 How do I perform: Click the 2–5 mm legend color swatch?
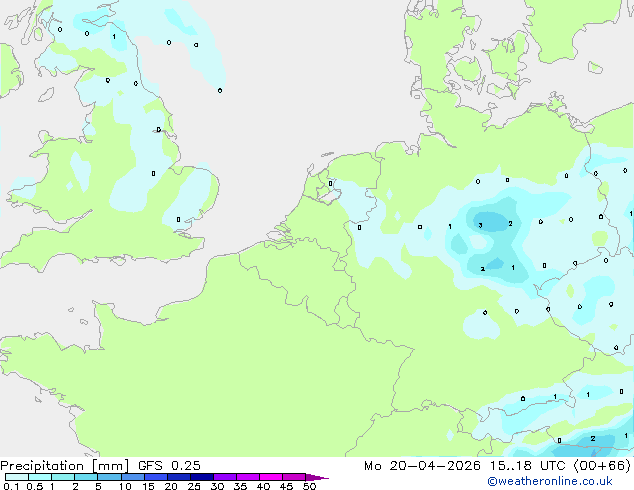(86, 477)
